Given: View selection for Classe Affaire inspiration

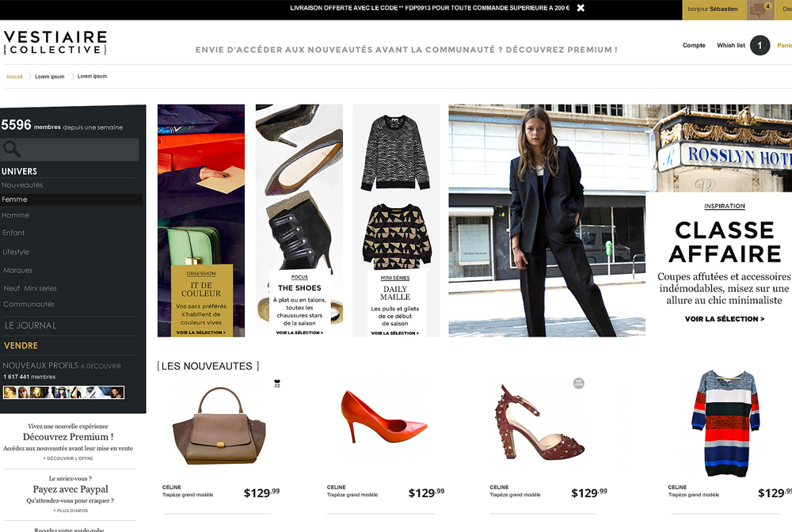Looking at the screenshot, I should (725, 319).
